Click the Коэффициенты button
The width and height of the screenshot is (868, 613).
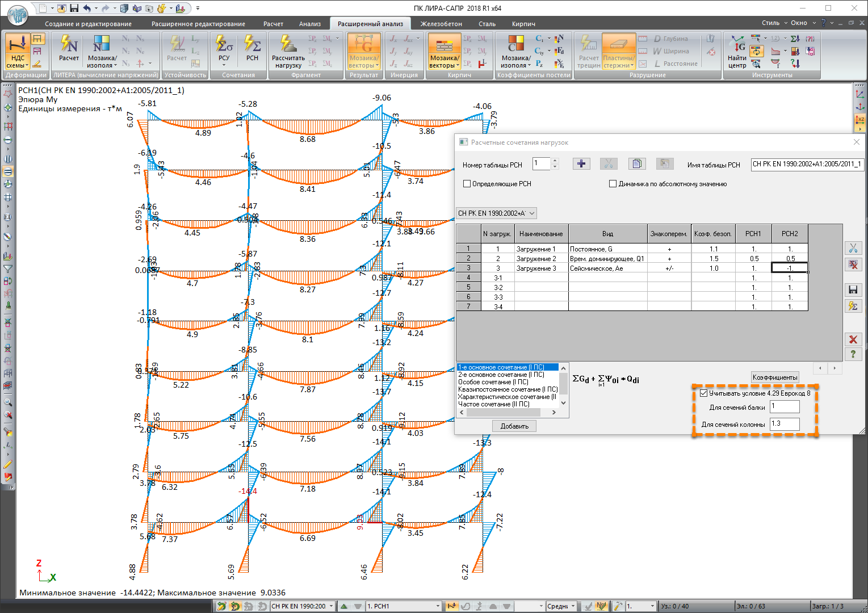[x=775, y=377]
